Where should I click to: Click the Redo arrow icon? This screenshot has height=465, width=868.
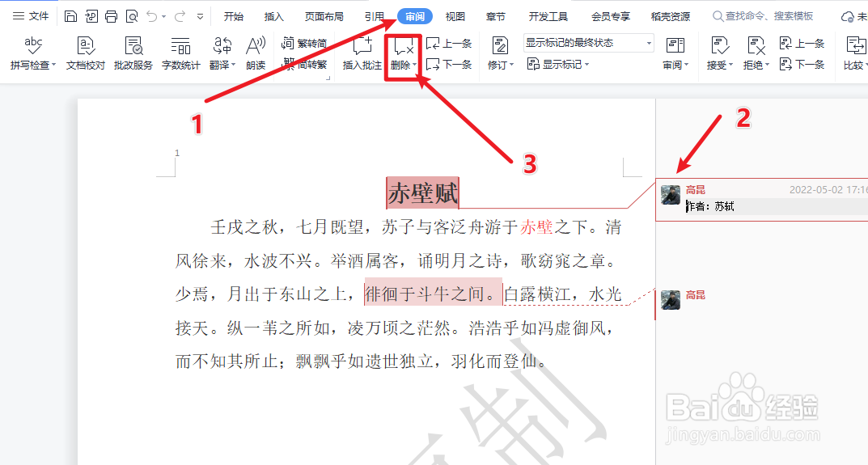click(180, 16)
